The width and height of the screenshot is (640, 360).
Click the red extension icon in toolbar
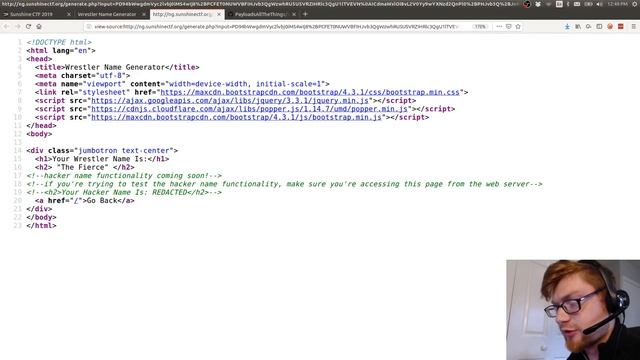tap(620, 27)
